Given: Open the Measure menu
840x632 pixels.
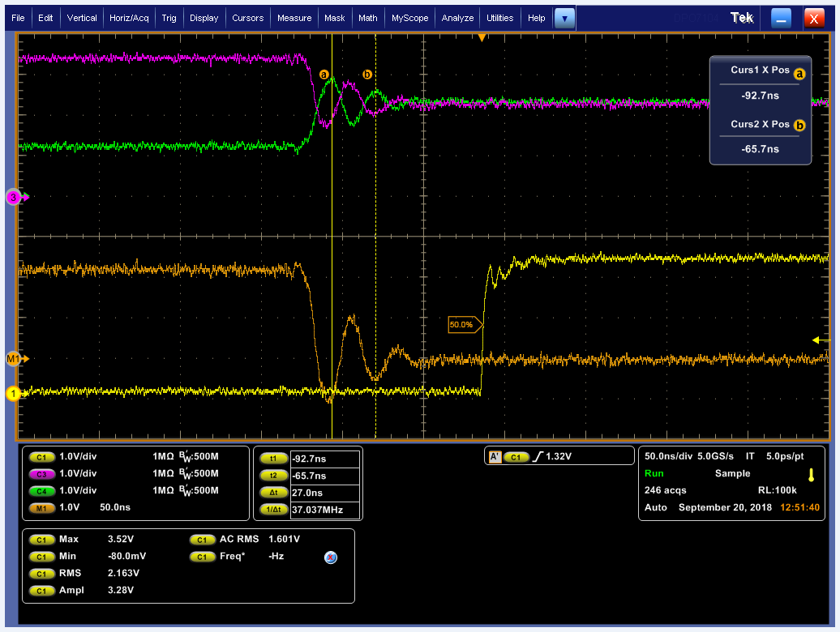Looking at the screenshot, I should tap(294, 18).
